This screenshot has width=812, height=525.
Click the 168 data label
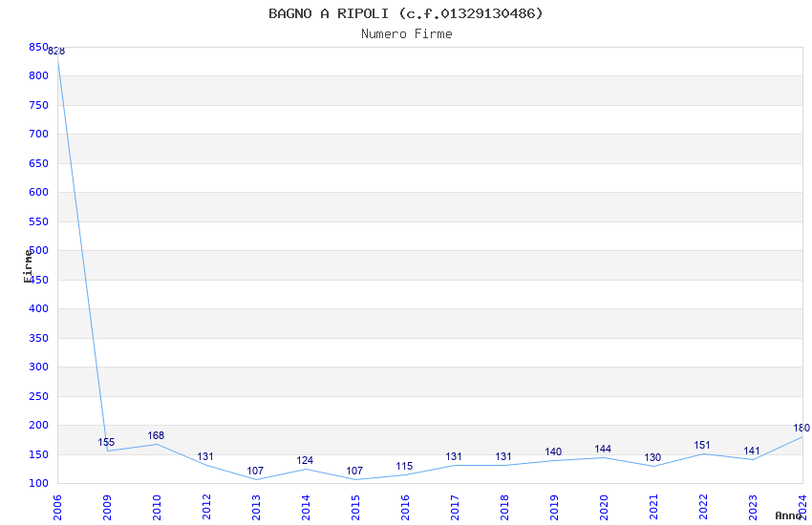point(156,435)
